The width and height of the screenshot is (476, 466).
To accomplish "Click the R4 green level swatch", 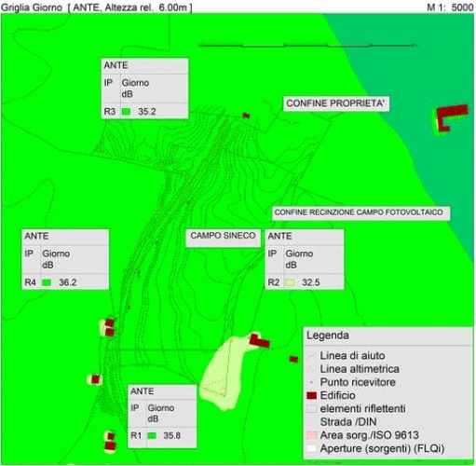I will point(47,282).
